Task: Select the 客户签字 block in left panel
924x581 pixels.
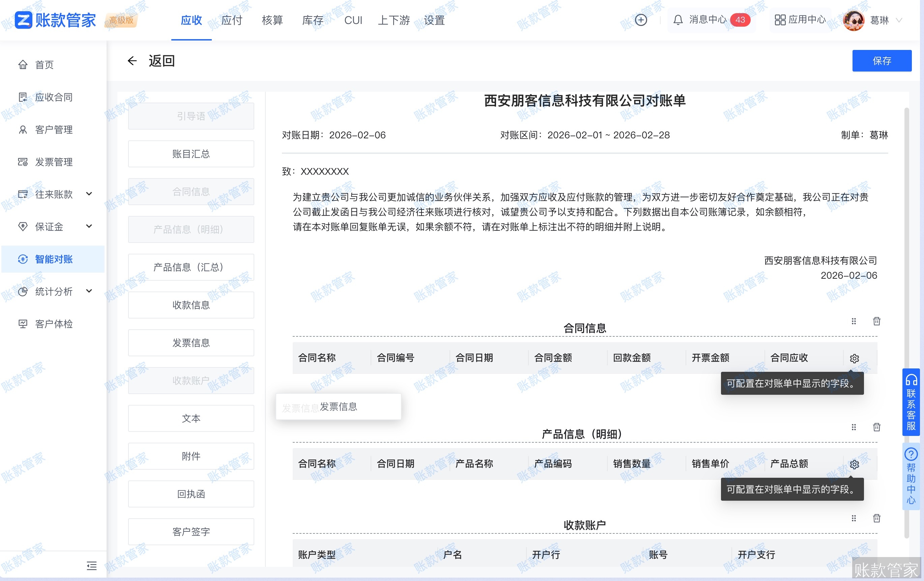Action: tap(191, 531)
